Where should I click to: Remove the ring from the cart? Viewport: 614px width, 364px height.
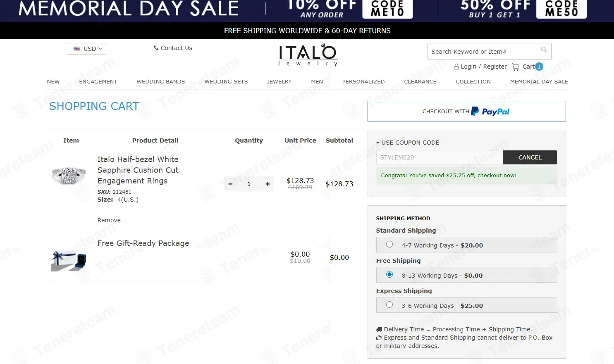pyautogui.click(x=109, y=220)
